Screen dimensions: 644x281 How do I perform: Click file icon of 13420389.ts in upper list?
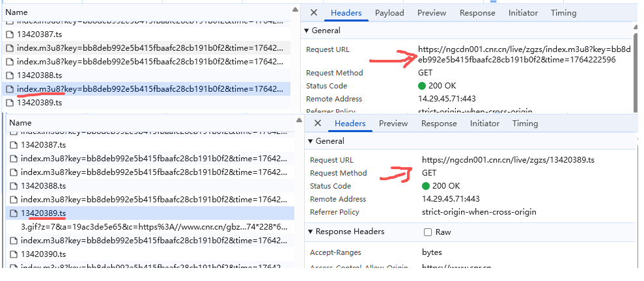pyautogui.click(x=9, y=103)
